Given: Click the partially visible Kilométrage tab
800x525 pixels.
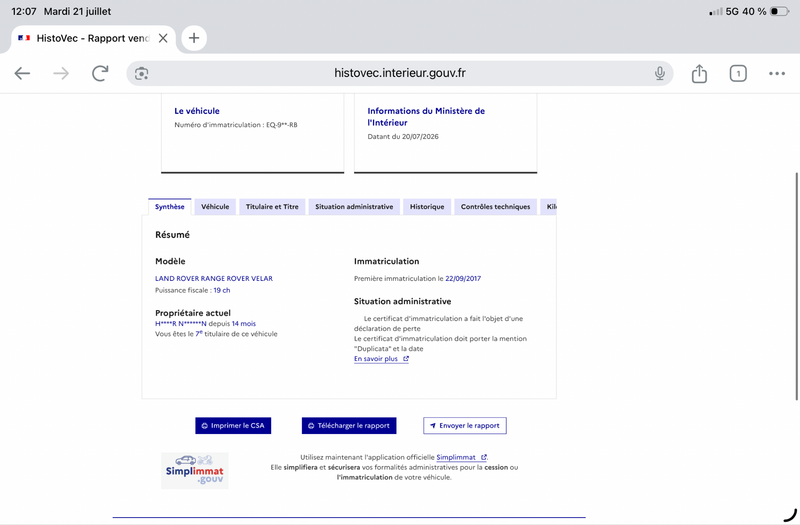Looking at the screenshot, I should 549,207.
